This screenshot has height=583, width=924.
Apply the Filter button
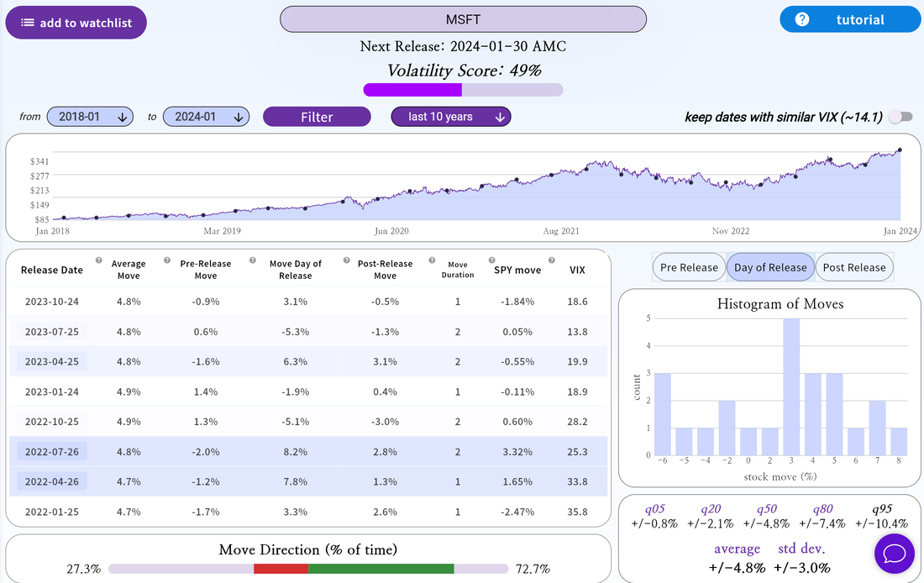pyautogui.click(x=317, y=117)
